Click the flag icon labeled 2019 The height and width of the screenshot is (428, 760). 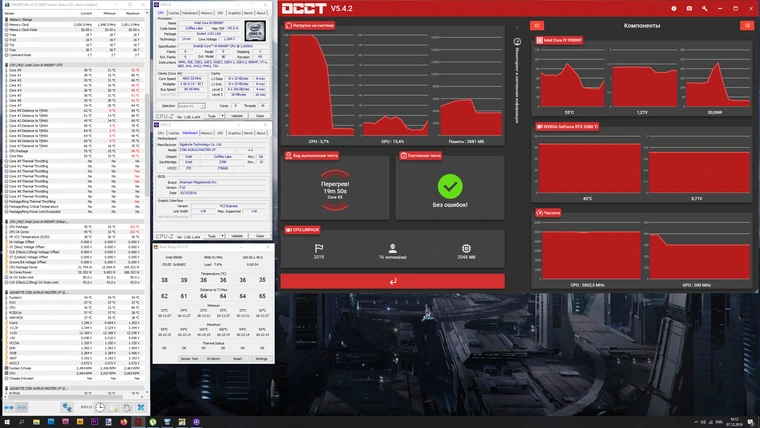[318, 249]
